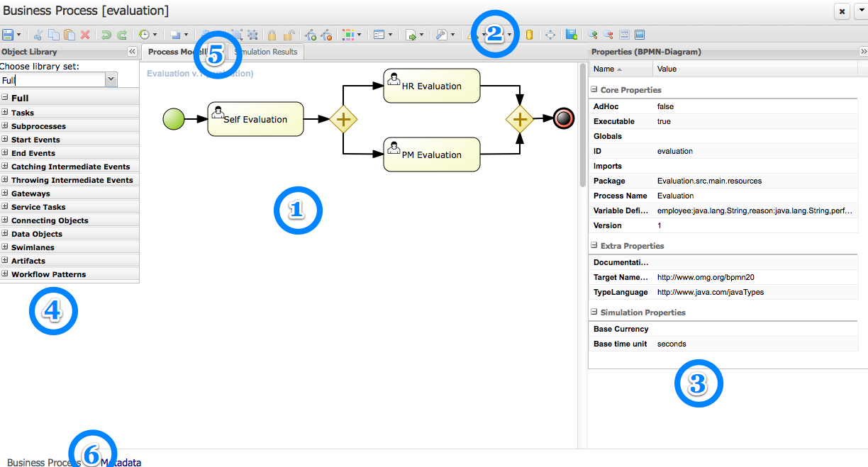Click the green Undo arrow

(x=106, y=35)
